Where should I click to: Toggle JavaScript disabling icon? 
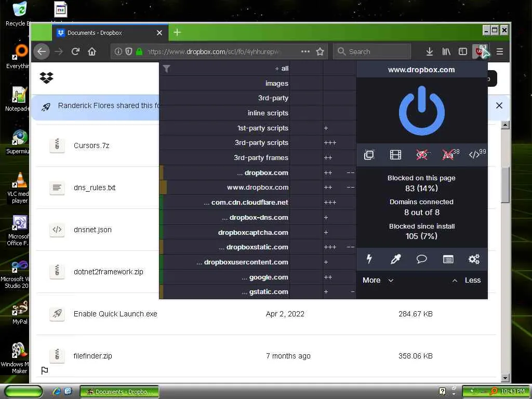point(475,155)
